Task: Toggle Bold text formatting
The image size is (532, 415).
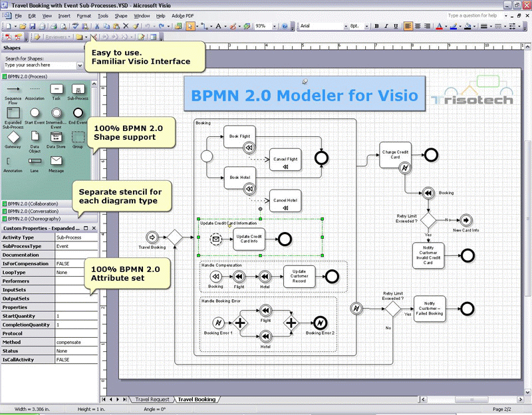Action: 376,26
